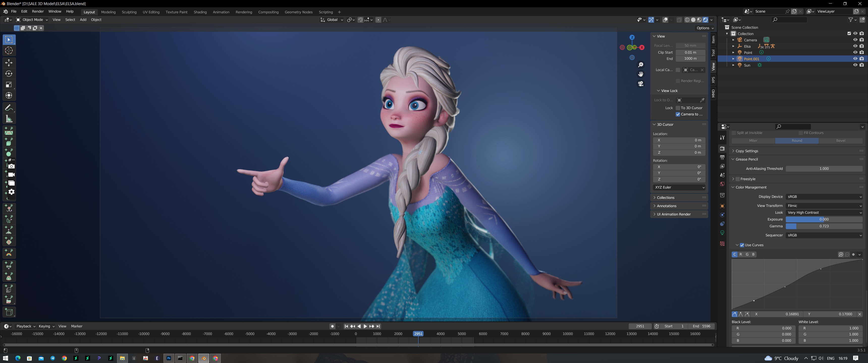Toggle proportional editing icon
The image size is (868, 363).
(378, 20)
